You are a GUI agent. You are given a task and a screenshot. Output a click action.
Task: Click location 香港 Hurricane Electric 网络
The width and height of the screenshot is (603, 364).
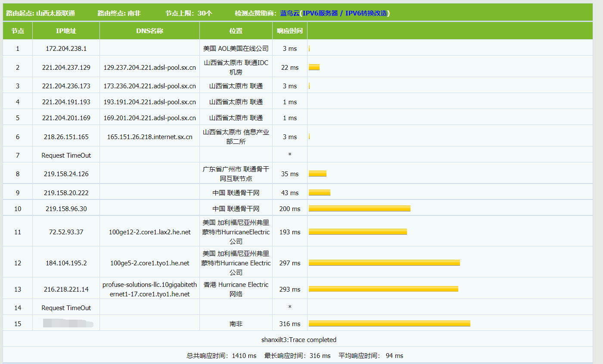pyautogui.click(x=236, y=289)
